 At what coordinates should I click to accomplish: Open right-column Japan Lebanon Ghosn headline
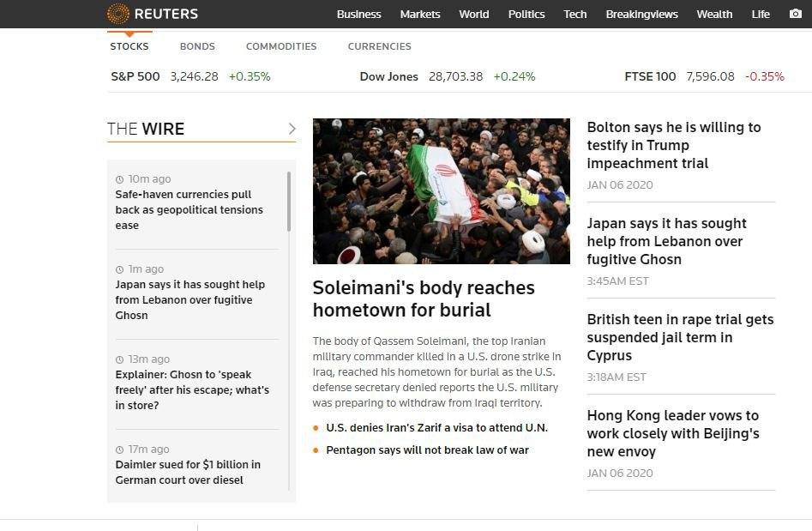click(x=666, y=241)
